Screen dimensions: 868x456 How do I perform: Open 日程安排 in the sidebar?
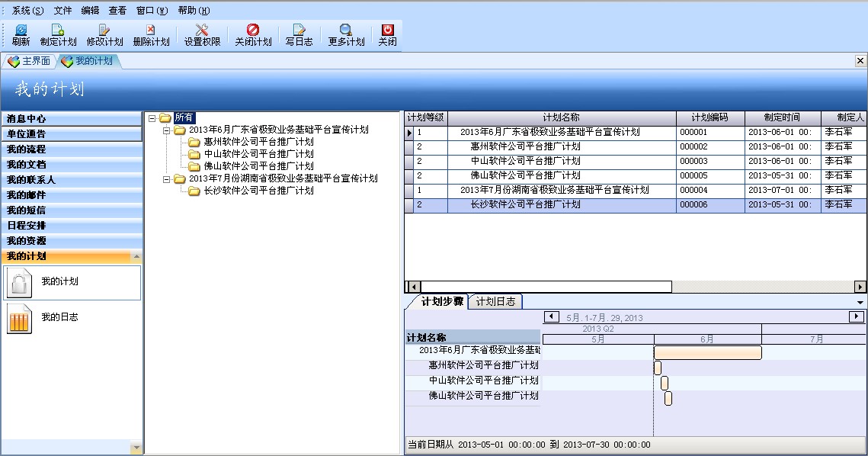point(72,226)
